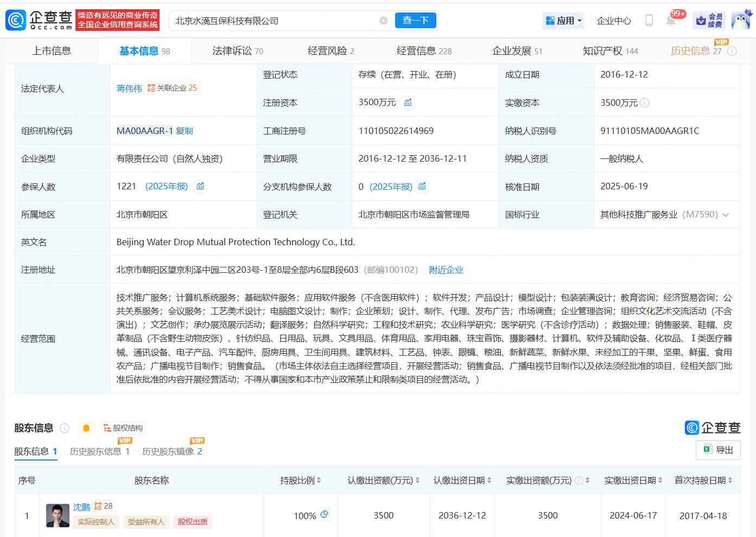This screenshot has width=756, height=537.
Task: Sort by 认缴出资额(万元) column
Action: click(x=417, y=481)
